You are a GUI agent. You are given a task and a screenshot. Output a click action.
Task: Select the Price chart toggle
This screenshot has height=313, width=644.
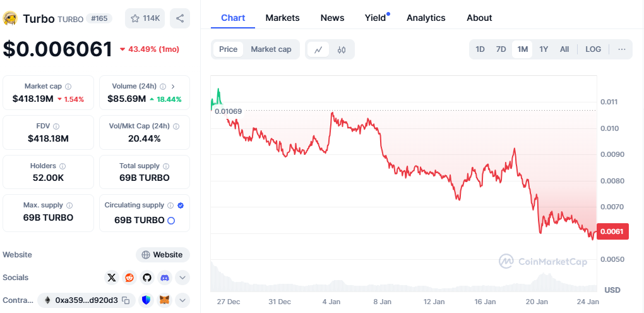point(228,49)
